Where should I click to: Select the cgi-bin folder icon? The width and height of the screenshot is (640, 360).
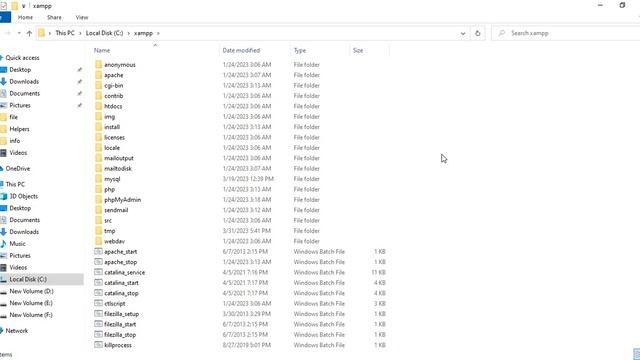98,85
